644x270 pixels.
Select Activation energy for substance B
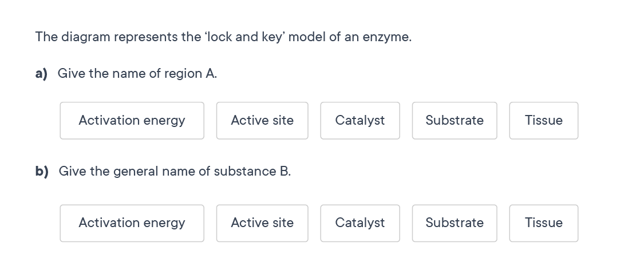tap(132, 223)
